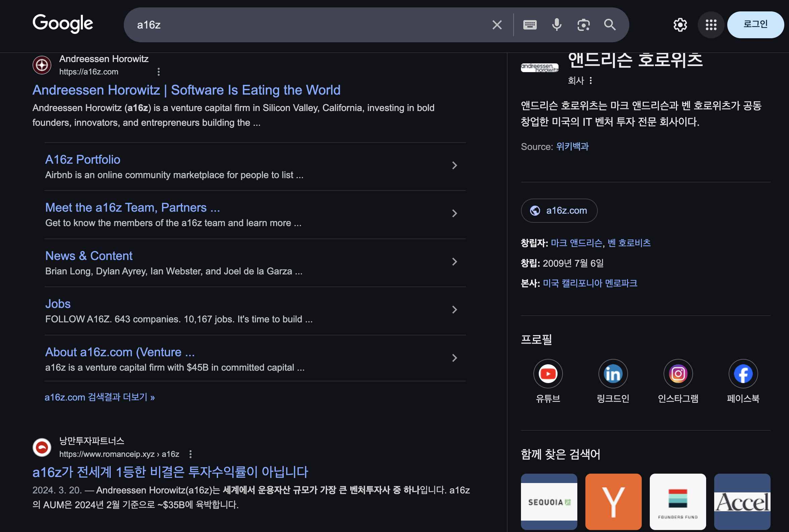Image resolution: width=789 pixels, height=532 pixels.
Task: Open the 위키백과 source link
Action: coord(572,147)
